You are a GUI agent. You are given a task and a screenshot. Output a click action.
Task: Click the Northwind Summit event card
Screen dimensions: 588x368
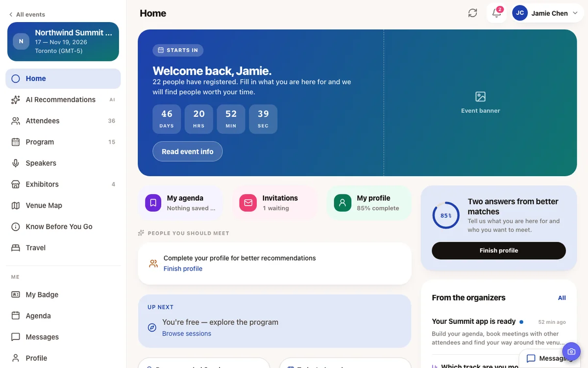click(63, 42)
